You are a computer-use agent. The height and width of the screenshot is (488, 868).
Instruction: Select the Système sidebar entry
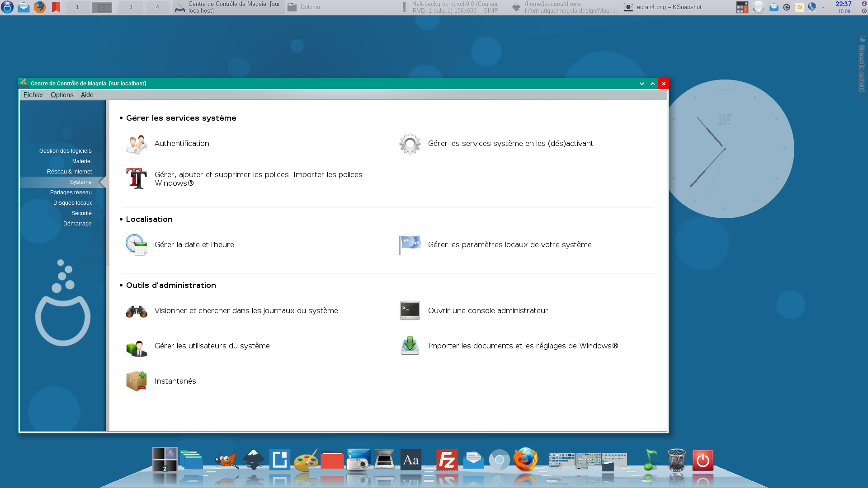click(63, 182)
